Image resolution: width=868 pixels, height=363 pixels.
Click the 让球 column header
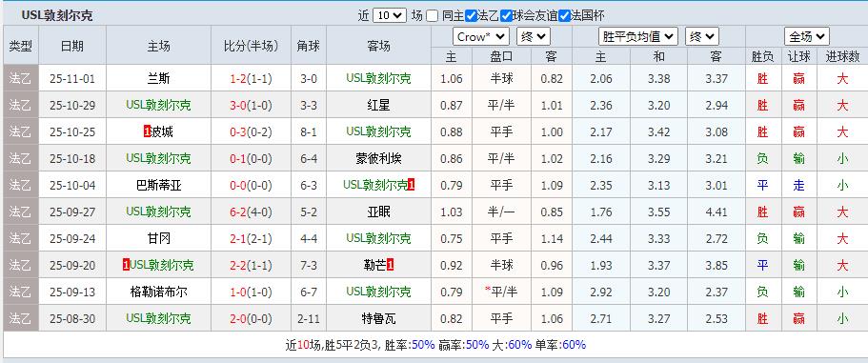pos(798,56)
